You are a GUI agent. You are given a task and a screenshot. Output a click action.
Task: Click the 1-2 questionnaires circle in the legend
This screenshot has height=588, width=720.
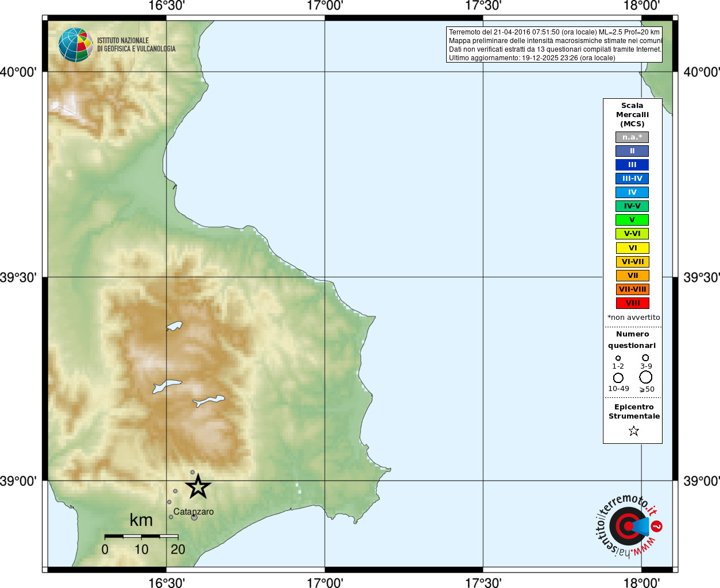click(618, 358)
